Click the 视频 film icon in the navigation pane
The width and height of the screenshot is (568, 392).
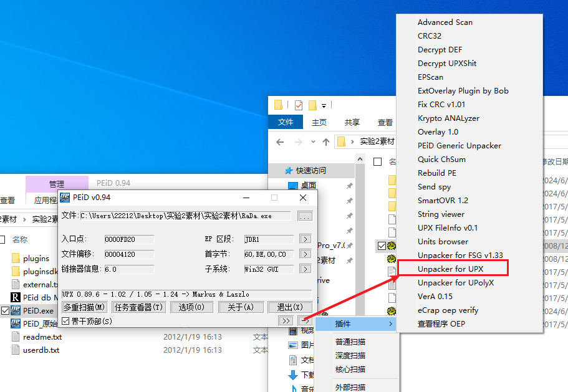click(293, 330)
